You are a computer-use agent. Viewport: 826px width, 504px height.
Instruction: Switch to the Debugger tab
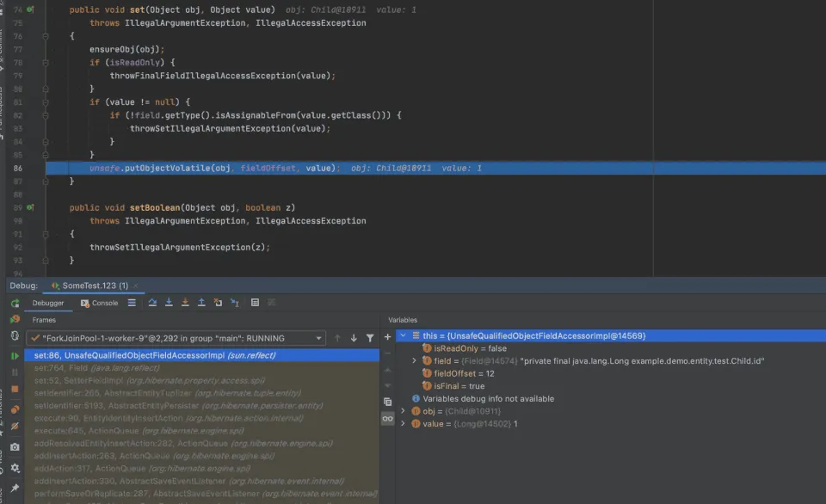[x=48, y=303]
